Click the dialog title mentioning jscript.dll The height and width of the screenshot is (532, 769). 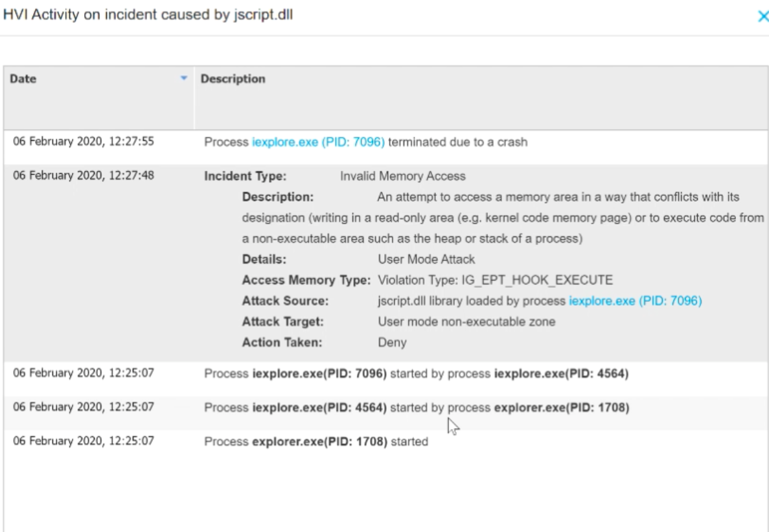click(x=148, y=14)
